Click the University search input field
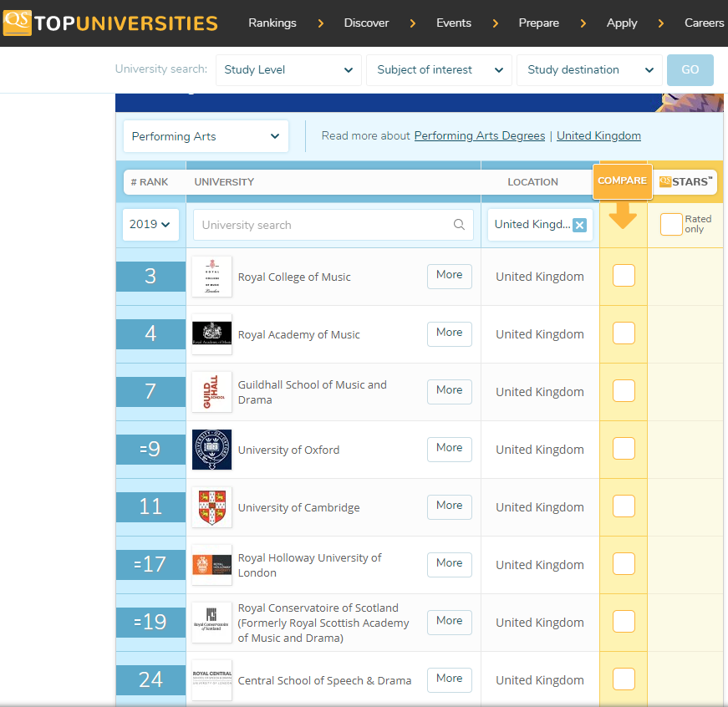The image size is (728, 707). (x=333, y=225)
